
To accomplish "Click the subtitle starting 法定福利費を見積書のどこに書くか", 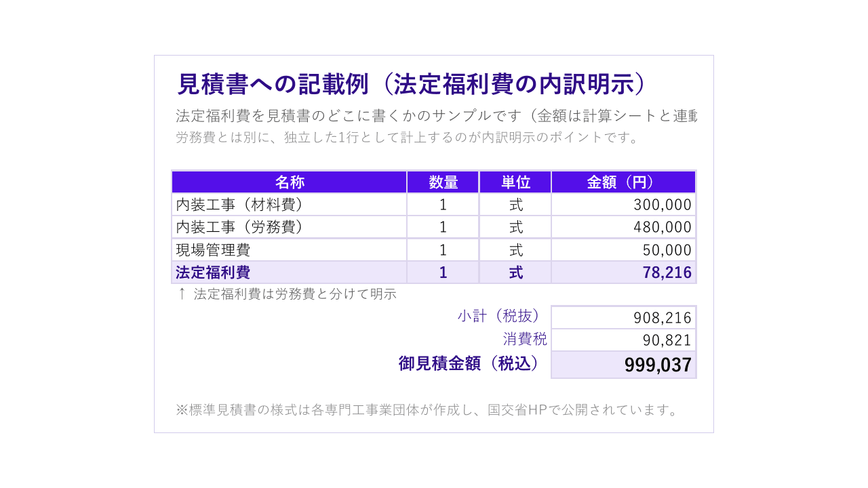I will coord(437,116).
